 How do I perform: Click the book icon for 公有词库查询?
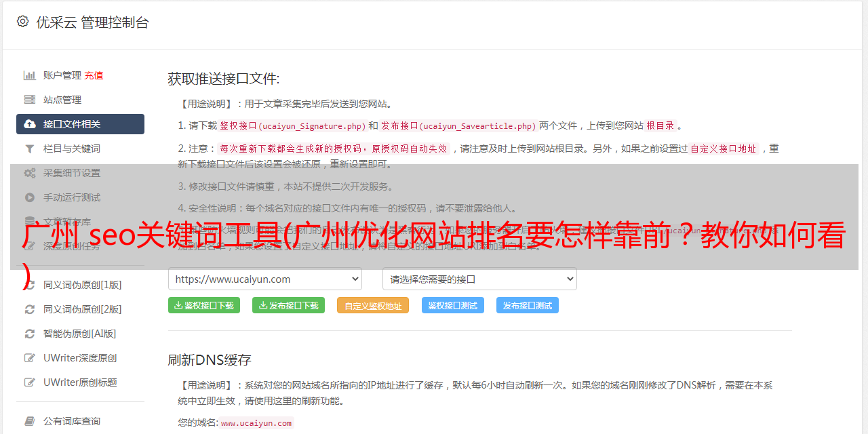[30, 421]
